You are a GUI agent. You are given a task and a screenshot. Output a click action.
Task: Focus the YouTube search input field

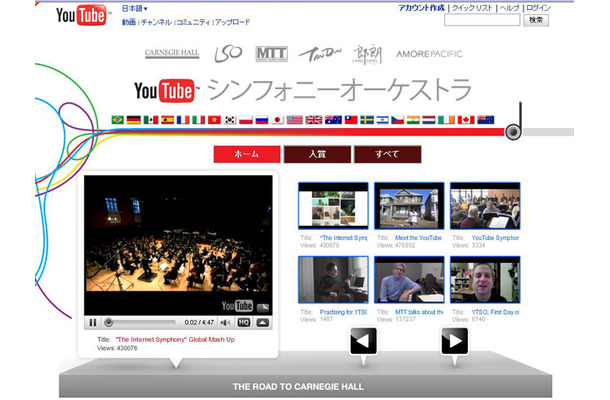click(x=482, y=20)
